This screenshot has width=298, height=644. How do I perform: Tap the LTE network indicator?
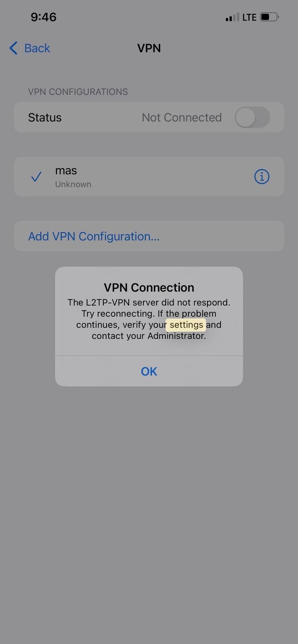point(249,17)
